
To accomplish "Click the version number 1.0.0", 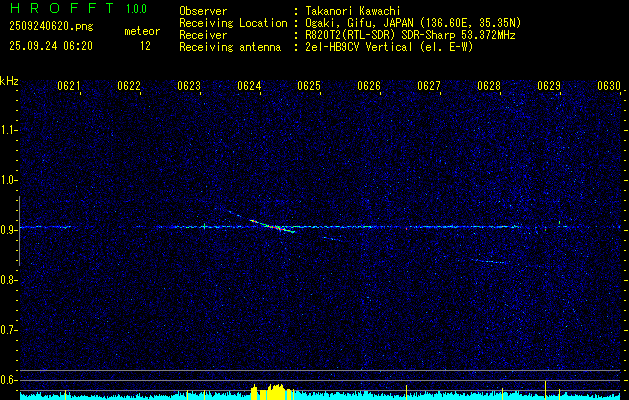I will point(136,9).
